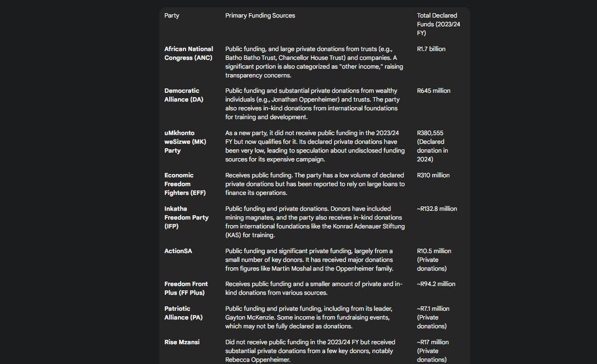Select the Freedom Front Plus (FF Plus) name
The width and height of the screenshot is (597, 364).
click(186, 288)
